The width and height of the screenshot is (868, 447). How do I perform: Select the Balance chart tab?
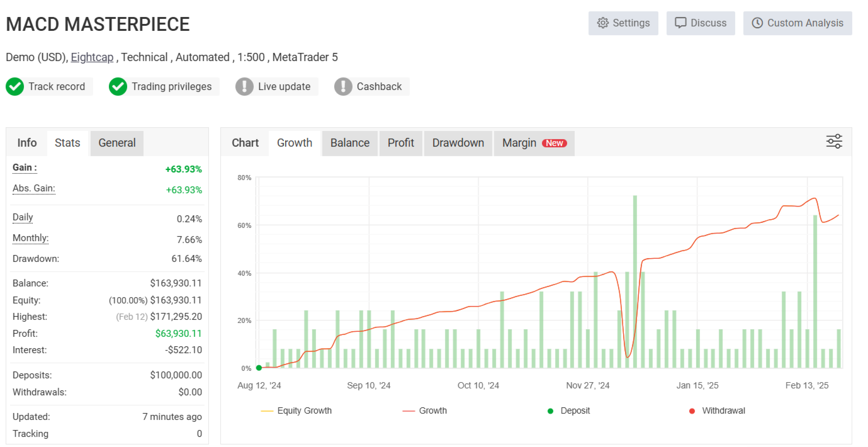point(349,143)
